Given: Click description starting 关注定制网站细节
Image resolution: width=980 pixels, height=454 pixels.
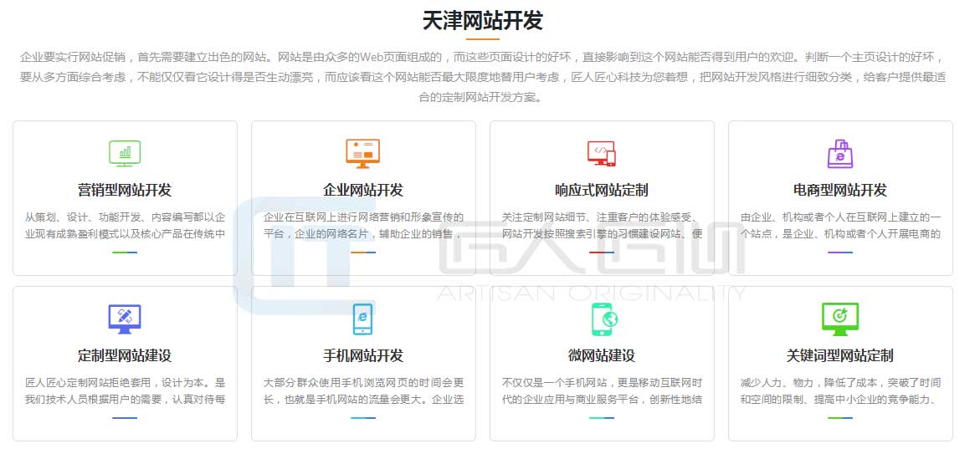Looking at the screenshot, I should pyautogui.click(x=601, y=226).
